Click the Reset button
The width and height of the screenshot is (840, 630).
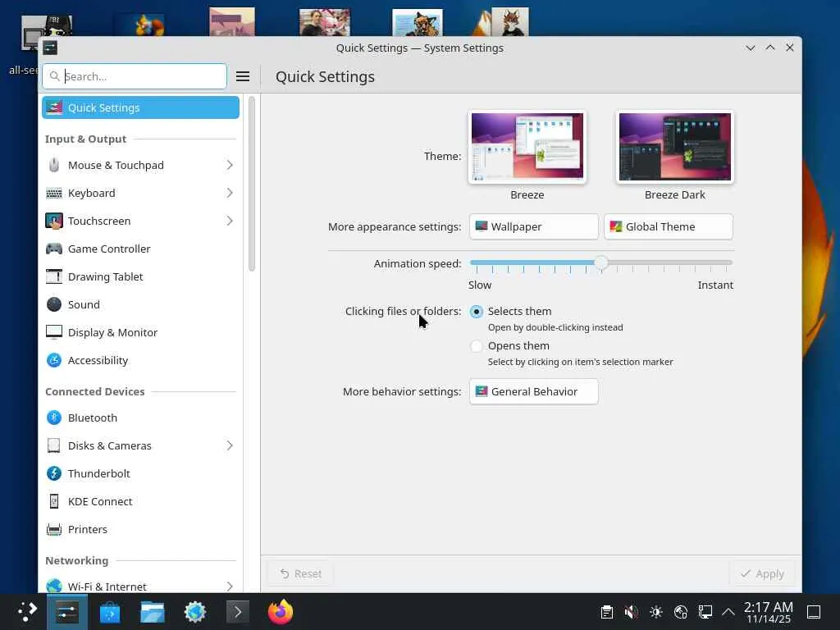[300, 573]
